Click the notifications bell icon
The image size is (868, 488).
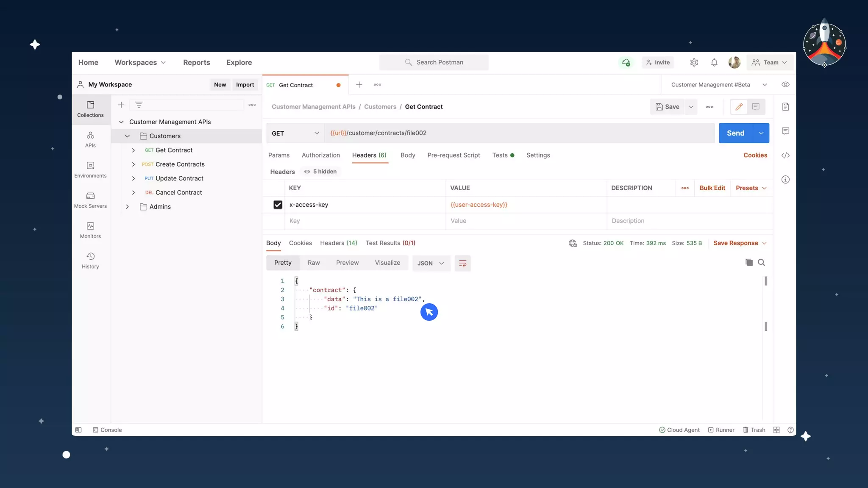coord(714,63)
